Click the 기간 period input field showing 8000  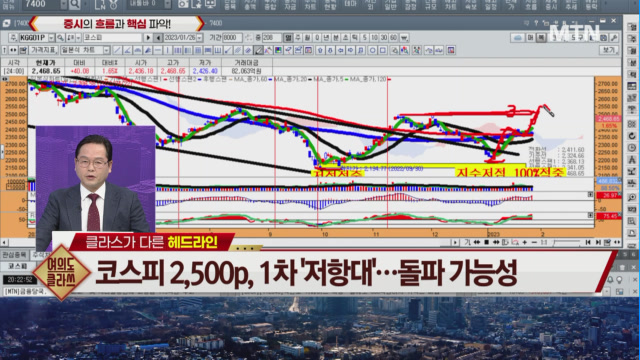(232, 38)
